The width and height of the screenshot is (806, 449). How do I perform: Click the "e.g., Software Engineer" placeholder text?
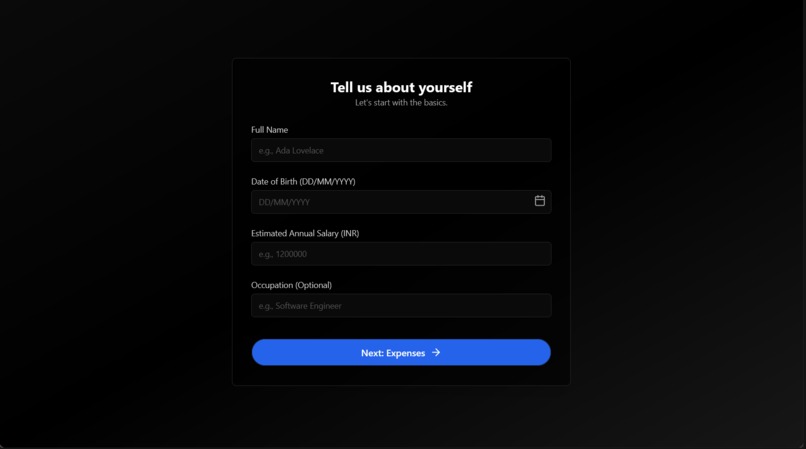pos(300,306)
